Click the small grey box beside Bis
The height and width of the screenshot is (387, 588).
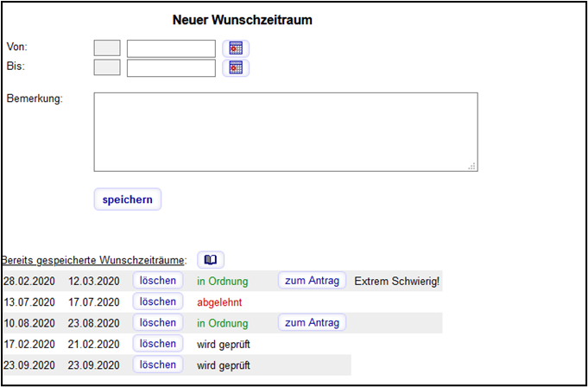[107, 67]
